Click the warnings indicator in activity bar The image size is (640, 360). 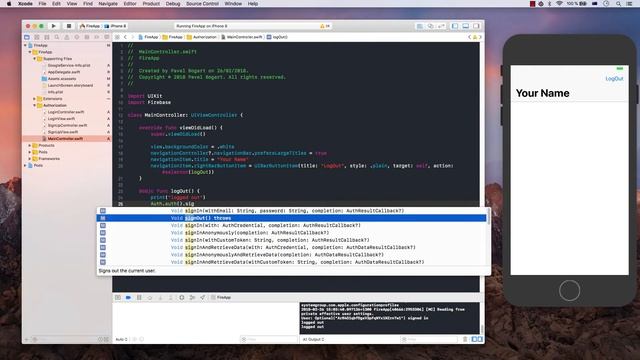point(325,26)
